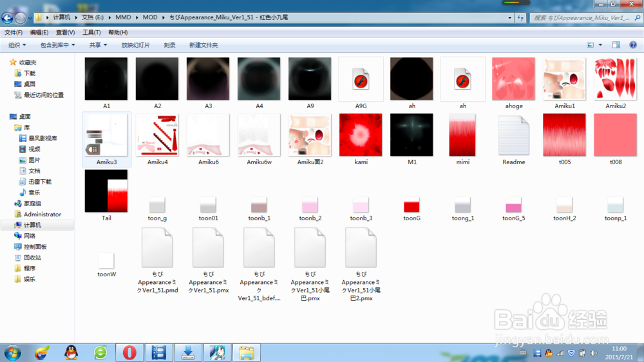This screenshot has height=362, width=644.
Task: Open the 工具(T) menu
Action: (91, 32)
